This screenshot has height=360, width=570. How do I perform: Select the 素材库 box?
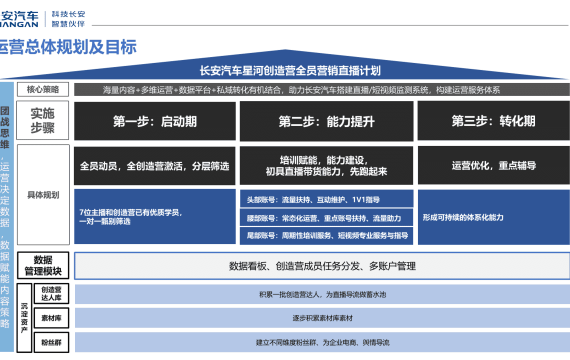51,318
